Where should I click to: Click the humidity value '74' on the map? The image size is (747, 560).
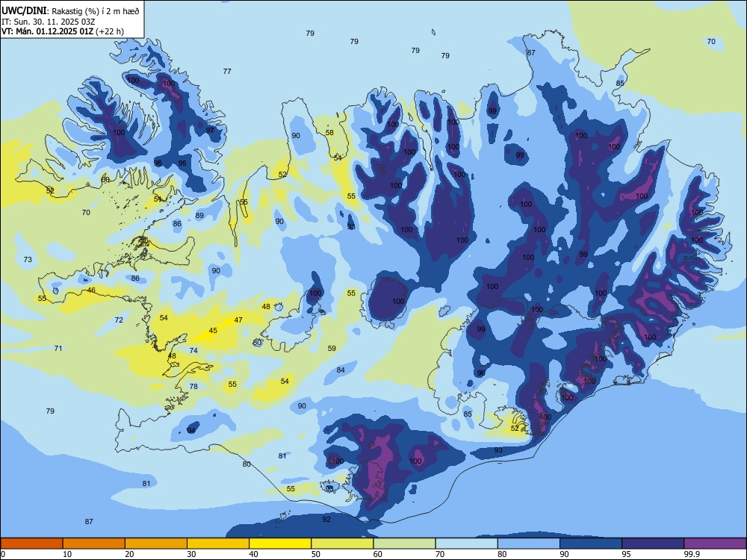click(193, 350)
